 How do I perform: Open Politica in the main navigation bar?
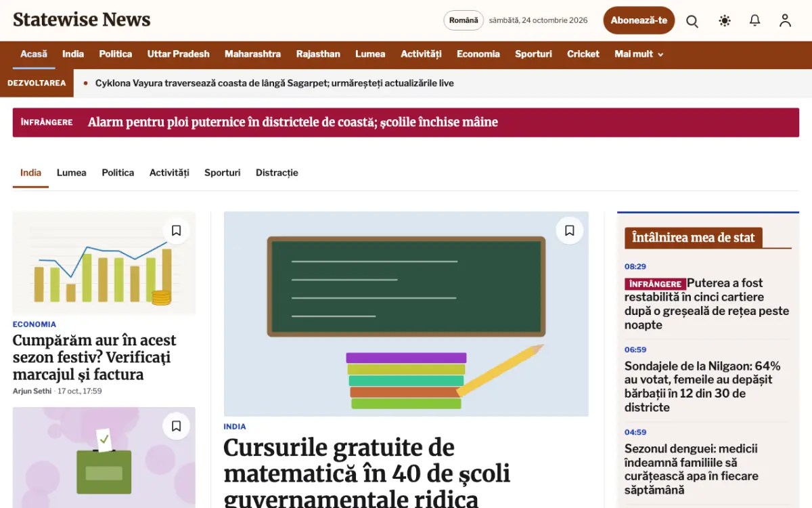(x=116, y=54)
